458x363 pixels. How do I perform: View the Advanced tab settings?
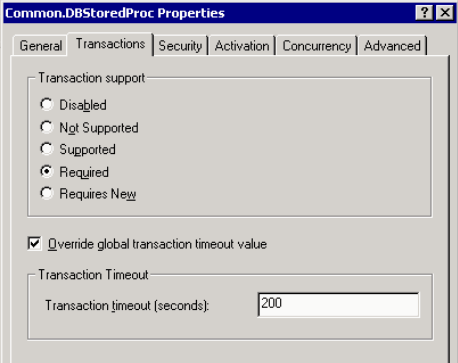pyautogui.click(x=392, y=46)
